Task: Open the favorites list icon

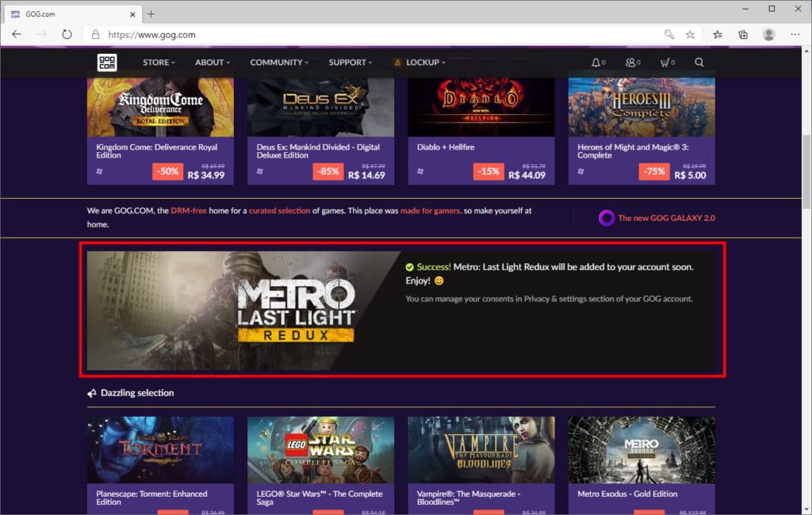Action: click(x=718, y=35)
